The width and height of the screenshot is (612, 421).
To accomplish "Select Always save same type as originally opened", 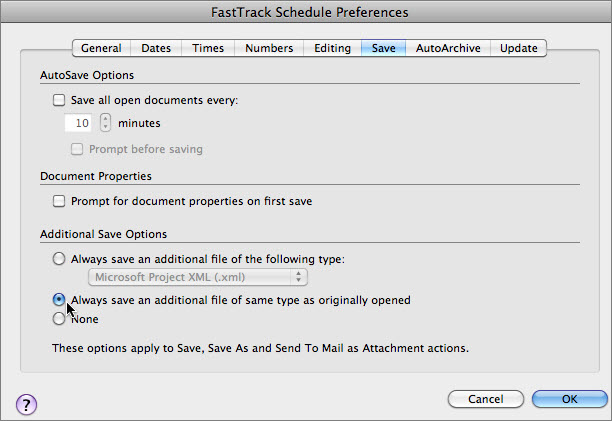I will pyautogui.click(x=59, y=299).
